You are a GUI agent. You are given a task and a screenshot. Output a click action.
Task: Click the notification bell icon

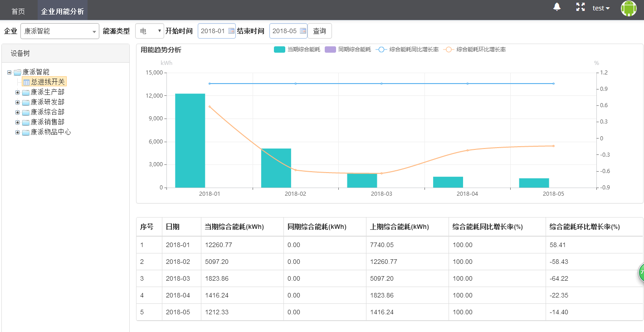(557, 7)
